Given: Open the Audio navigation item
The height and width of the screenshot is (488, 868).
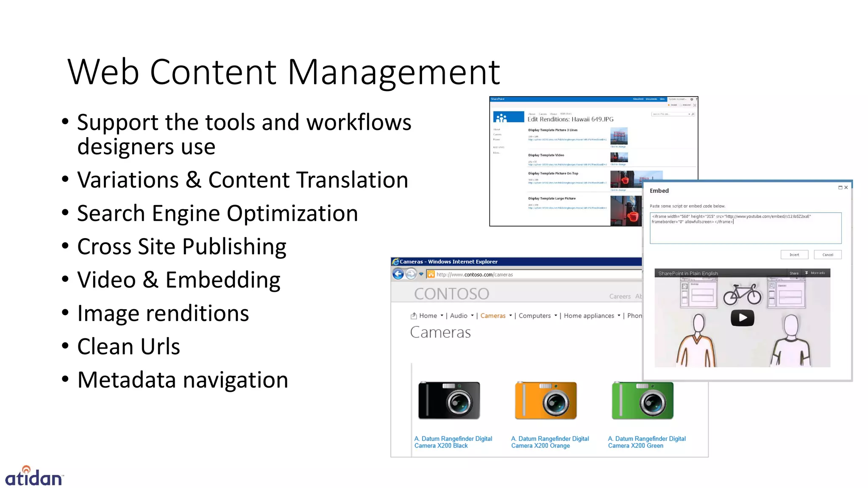Looking at the screenshot, I should (459, 316).
